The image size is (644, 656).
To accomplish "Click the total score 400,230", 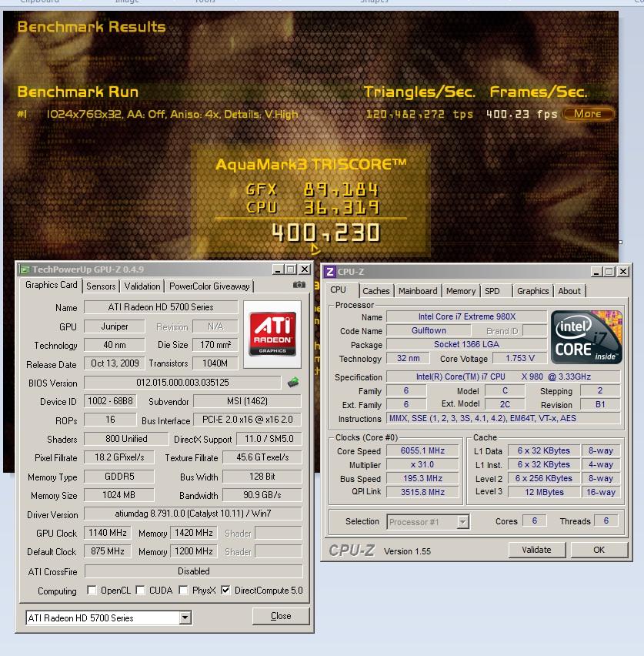I will [325, 233].
